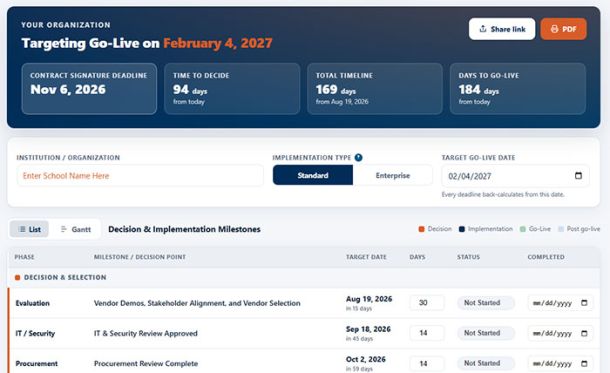
Task: Select Standard implementation type
Action: pos(313,175)
